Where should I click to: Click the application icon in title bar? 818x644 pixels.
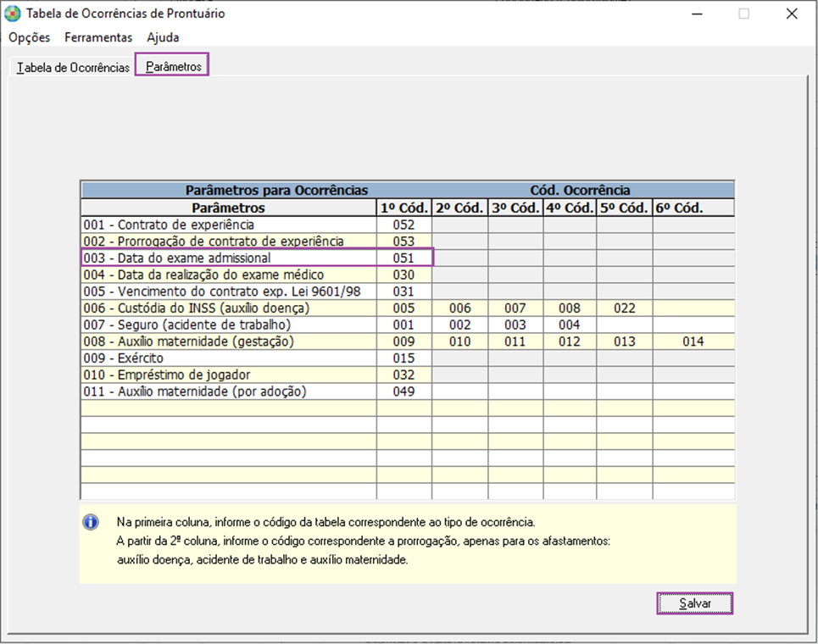point(13,14)
